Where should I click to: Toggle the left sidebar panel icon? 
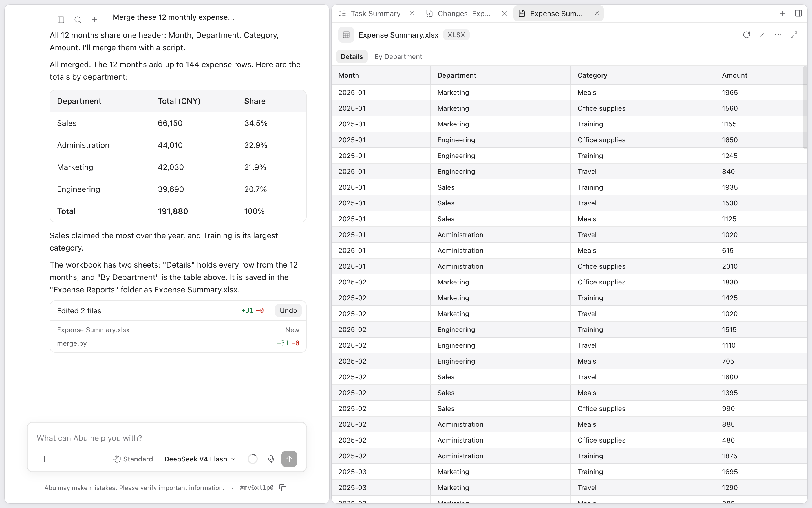pyautogui.click(x=61, y=20)
